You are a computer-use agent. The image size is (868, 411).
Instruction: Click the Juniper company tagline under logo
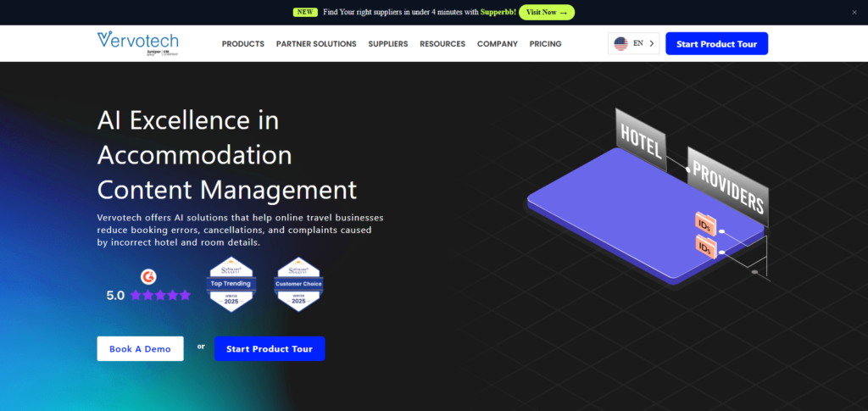pos(162,53)
